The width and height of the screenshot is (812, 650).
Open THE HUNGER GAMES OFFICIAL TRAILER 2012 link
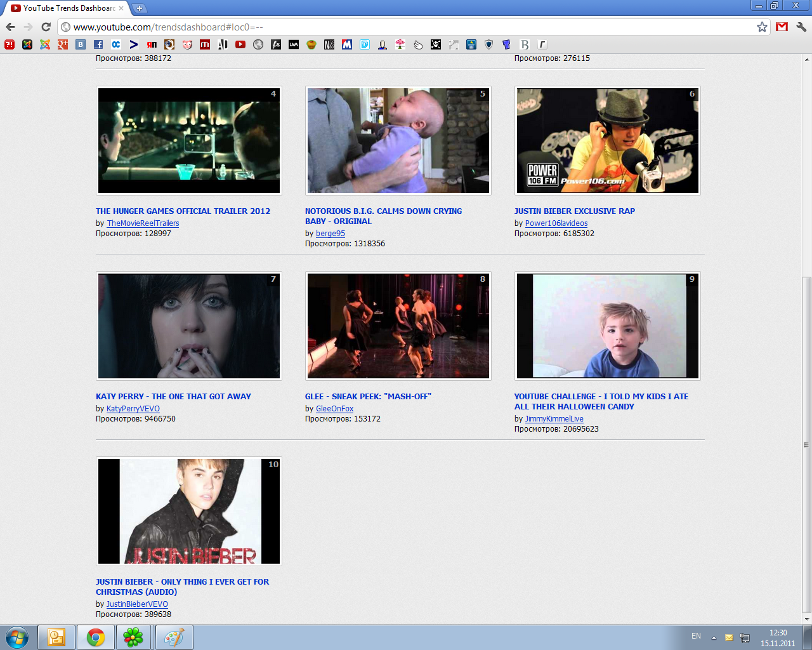pos(183,211)
